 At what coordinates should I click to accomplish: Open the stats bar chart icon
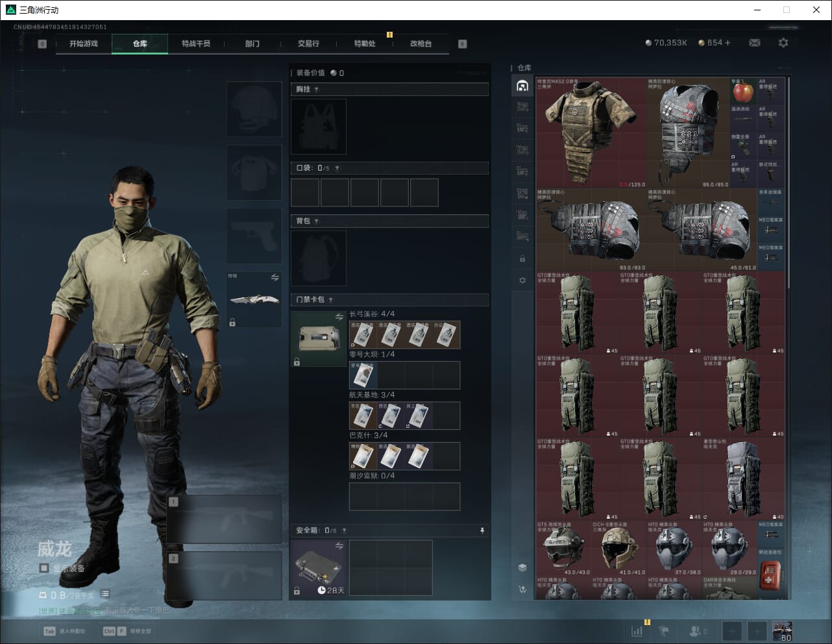637,630
